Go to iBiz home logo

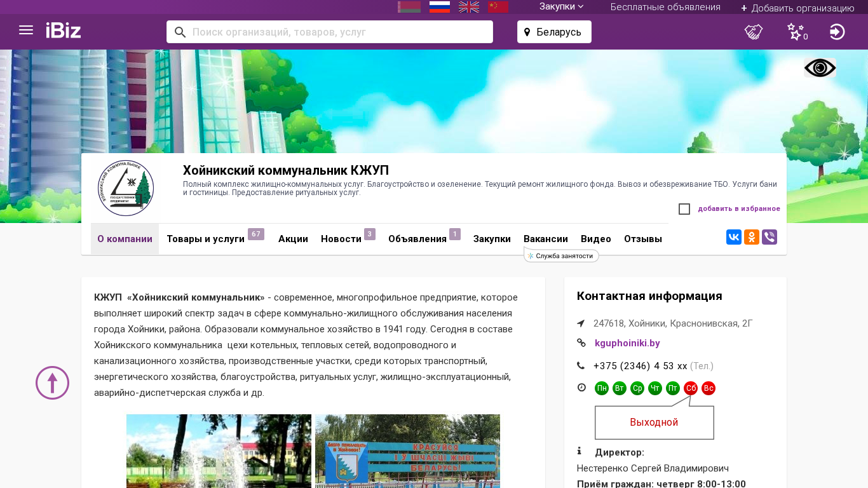[x=64, y=30]
